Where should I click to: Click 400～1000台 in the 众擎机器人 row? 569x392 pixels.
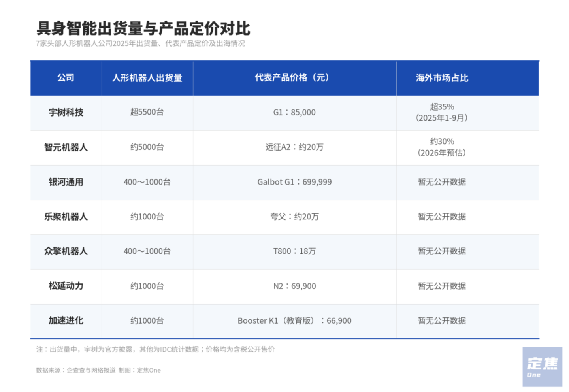pyautogui.click(x=147, y=251)
